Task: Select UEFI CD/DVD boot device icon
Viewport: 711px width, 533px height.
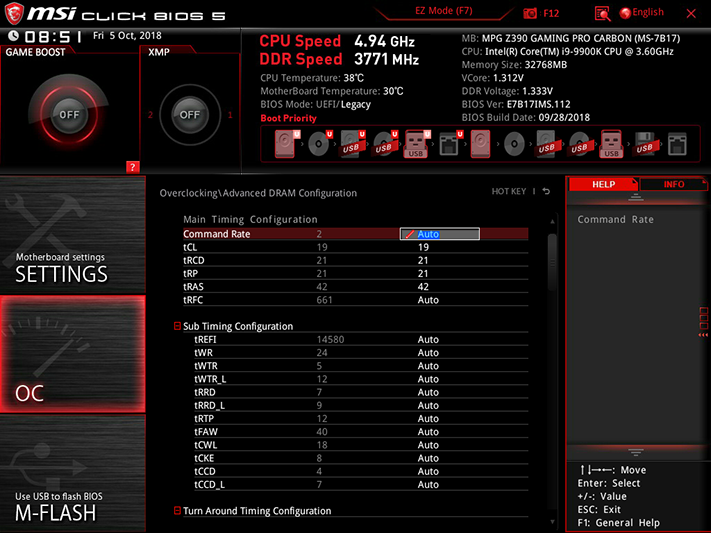Action: click(320, 144)
